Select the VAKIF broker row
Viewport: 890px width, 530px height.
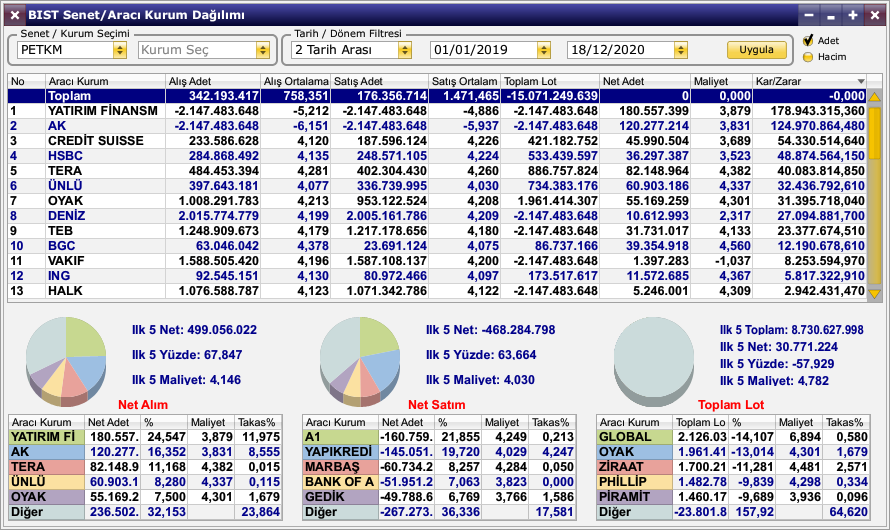coord(437,261)
